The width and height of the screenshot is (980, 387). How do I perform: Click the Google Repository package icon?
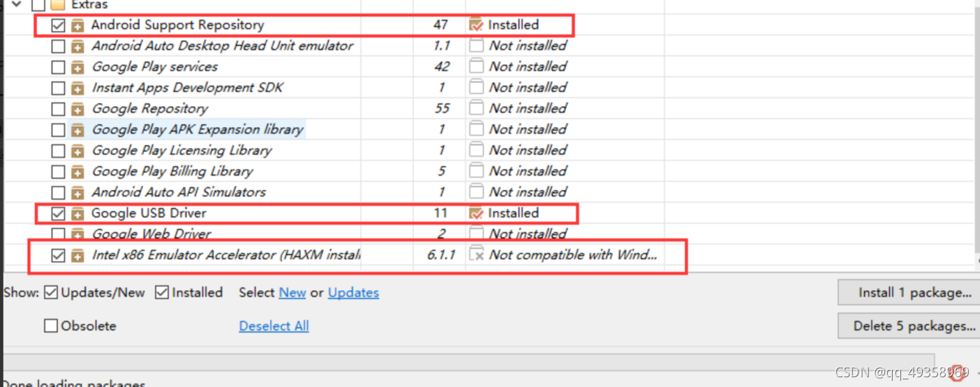[x=77, y=109]
